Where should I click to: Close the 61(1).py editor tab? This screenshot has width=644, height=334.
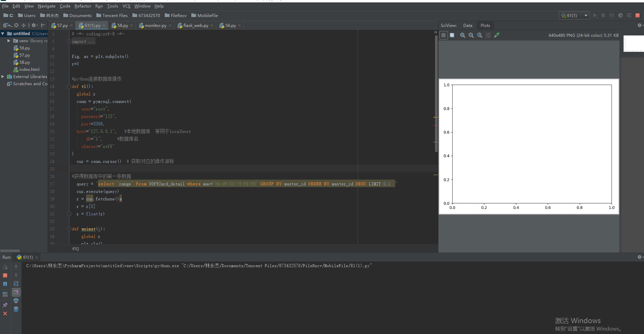pyautogui.click(x=104, y=26)
